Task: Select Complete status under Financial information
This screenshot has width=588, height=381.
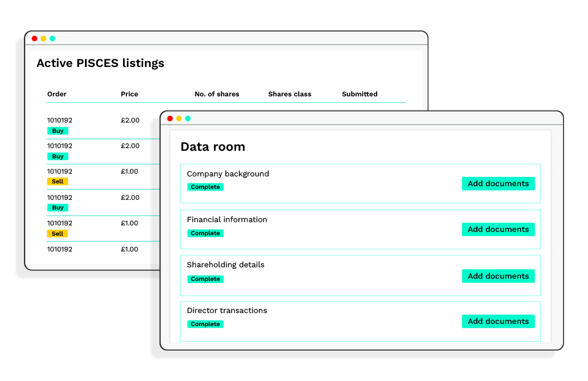Action: [x=205, y=233]
